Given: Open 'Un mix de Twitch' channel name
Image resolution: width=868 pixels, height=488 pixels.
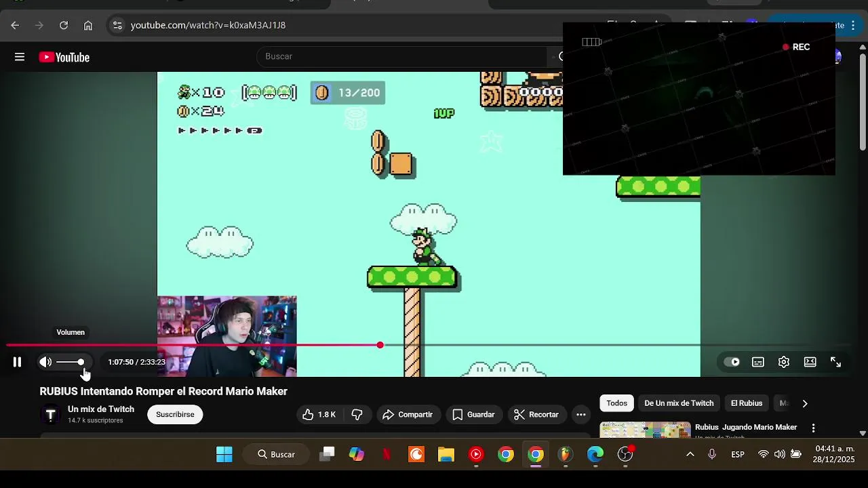Looking at the screenshot, I should (x=101, y=409).
